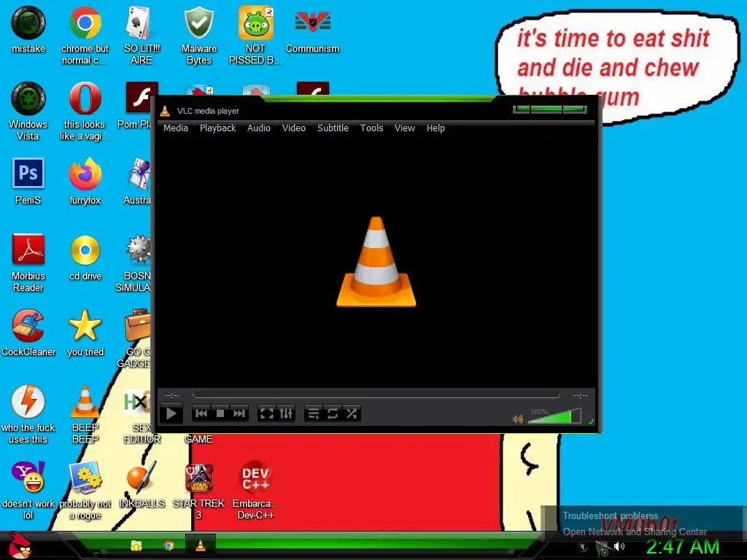Select 'who the fuck uses this' icon

(x=28, y=415)
